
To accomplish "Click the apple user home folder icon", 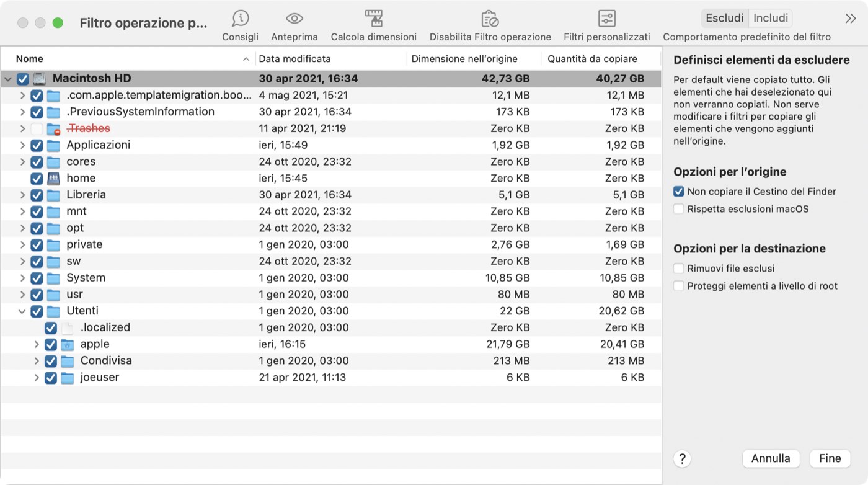I will click(67, 344).
